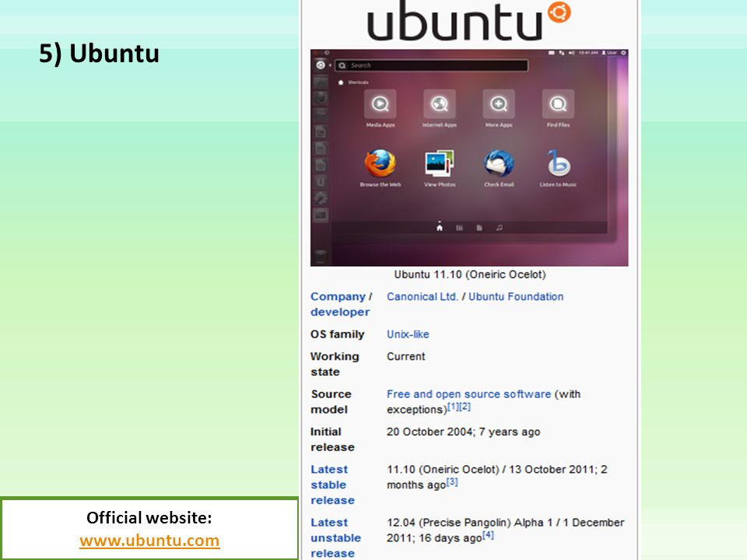This screenshot has height=560, width=747.
Task: Open the Internet Apps icon
Action: [x=439, y=104]
